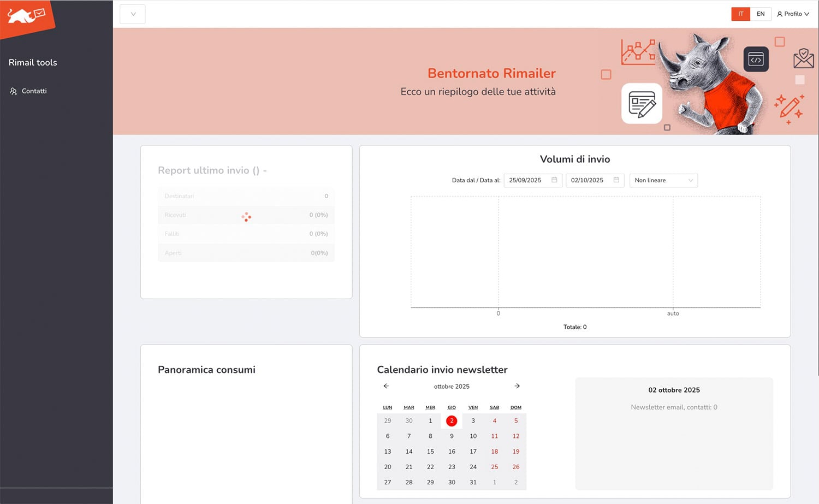Select October 31 in the calendar
The height and width of the screenshot is (504, 819).
(x=473, y=482)
